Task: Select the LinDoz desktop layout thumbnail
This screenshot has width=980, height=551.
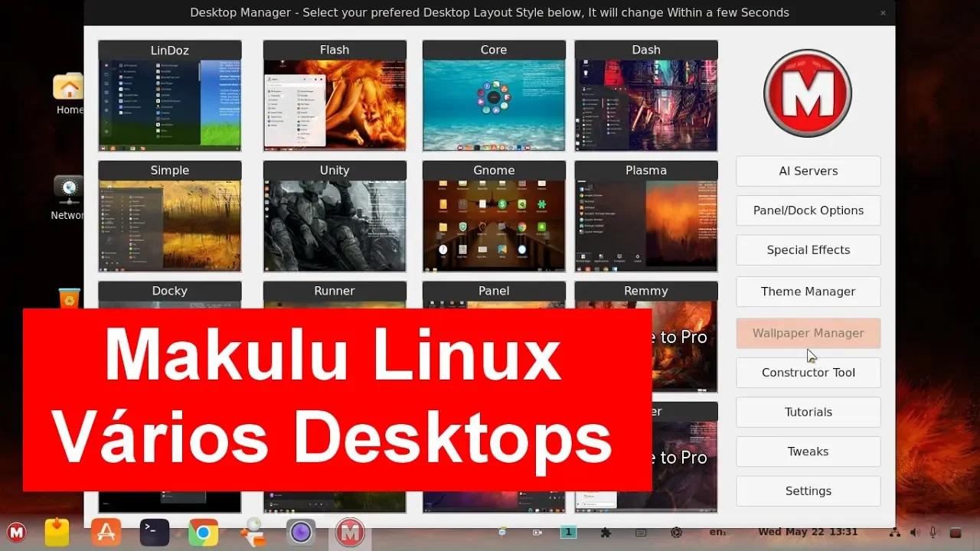Action: 169,96
